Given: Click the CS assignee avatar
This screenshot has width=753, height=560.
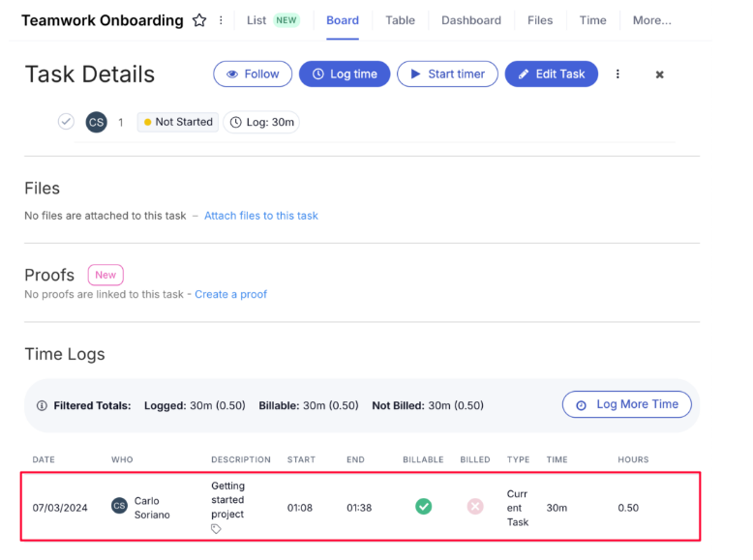Looking at the screenshot, I should 96,122.
